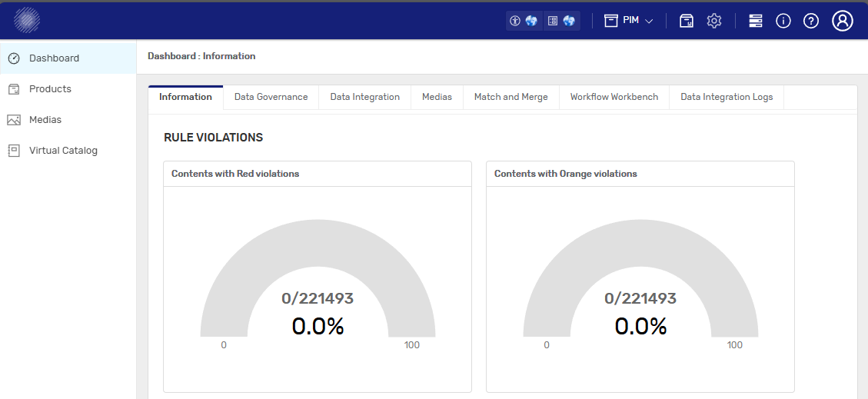Click the server stack icon in the header
The height and width of the screenshot is (399, 868).
755,21
